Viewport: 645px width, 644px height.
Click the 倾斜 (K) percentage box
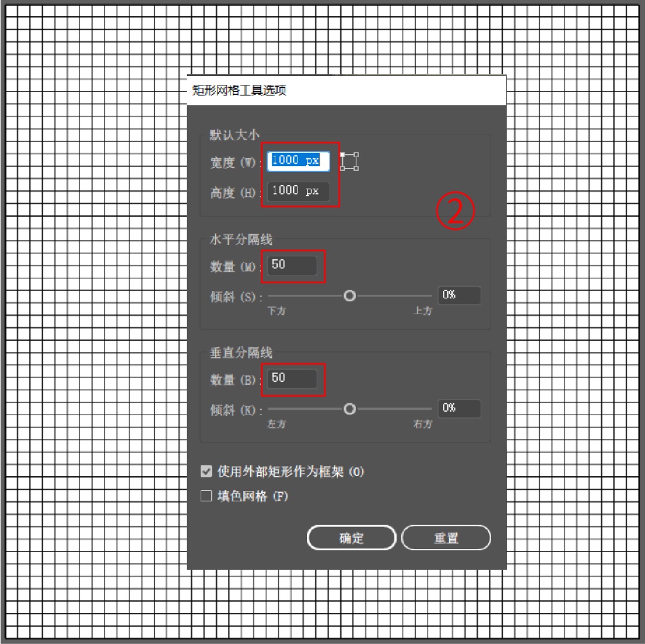click(459, 408)
